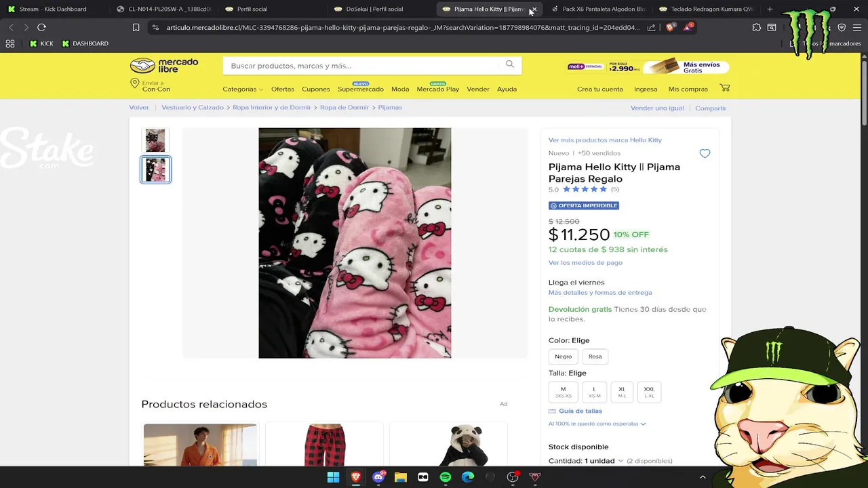
Task: Show hidden icons in system tray
Action: (703, 477)
